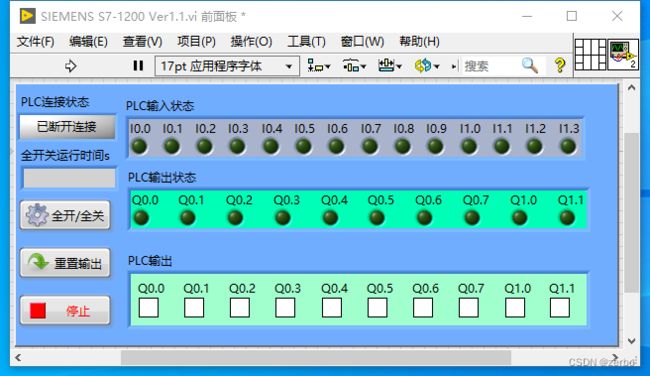Screen dimensions: 650x376
Task: Click the Q1.1 output status LED
Action: coord(567,218)
